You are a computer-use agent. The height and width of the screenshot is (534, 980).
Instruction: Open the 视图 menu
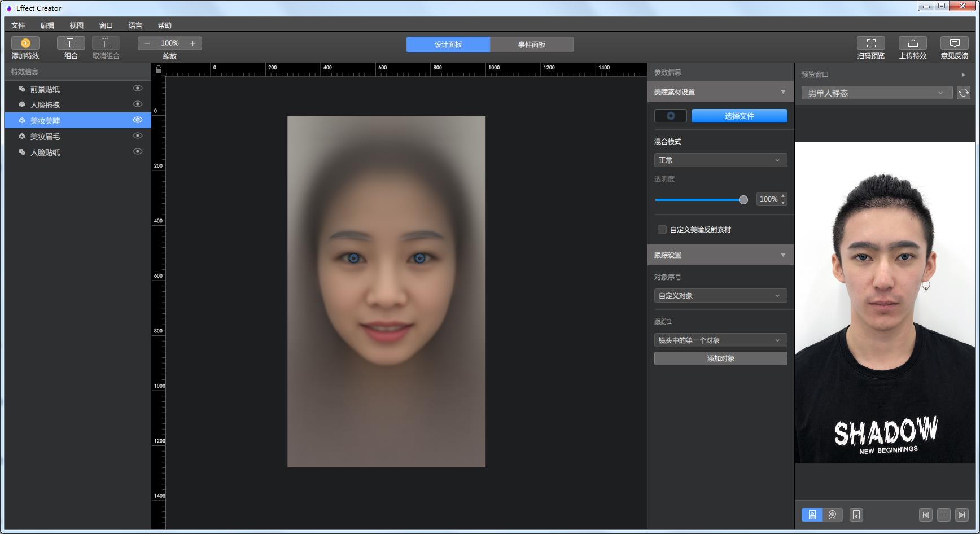tap(76, 25)
